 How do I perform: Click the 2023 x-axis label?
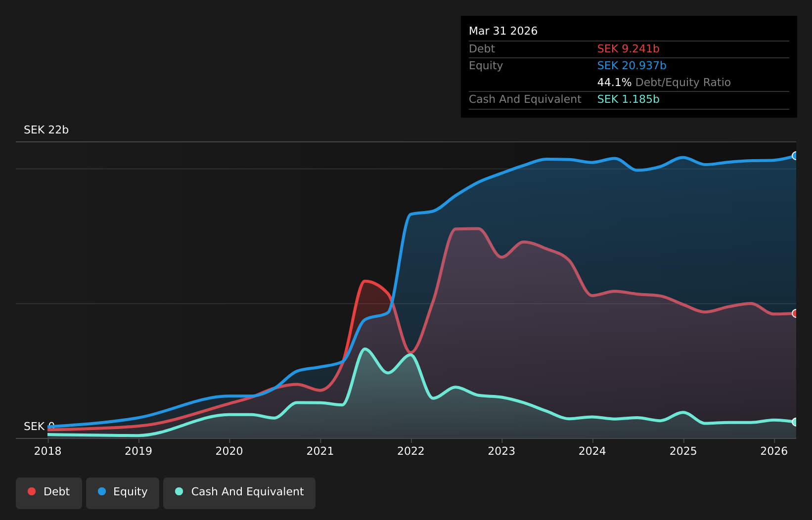501,451
